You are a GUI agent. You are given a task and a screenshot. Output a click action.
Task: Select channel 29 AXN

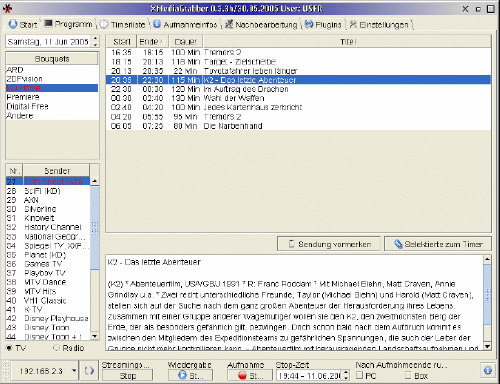[x=48, y=200]
